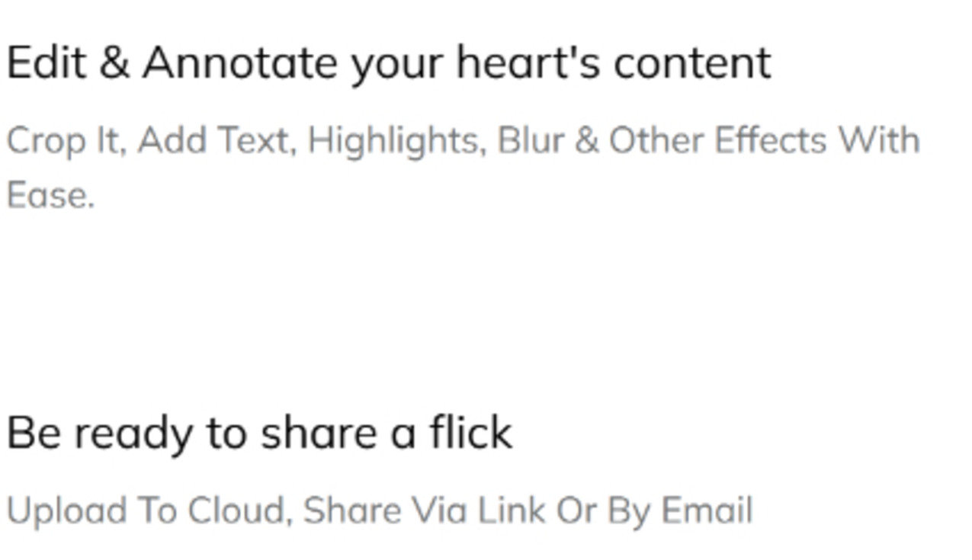Viewport: 972px width, 560px height.
Task: Click the word 'content' in the top heading
Action: 692,64
